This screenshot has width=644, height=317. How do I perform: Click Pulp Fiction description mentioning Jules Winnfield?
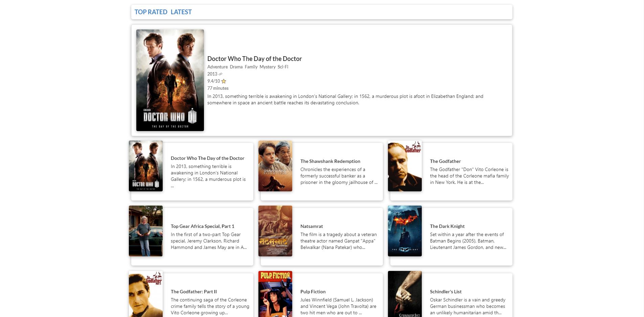pyautogui.click(x=338, y=306)
